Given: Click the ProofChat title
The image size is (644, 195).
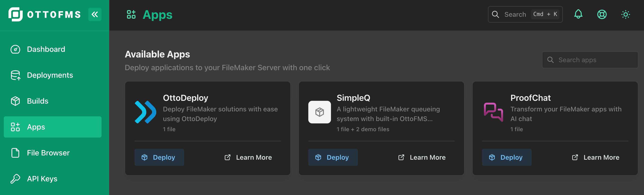Looking at the screenshot, I should point(530,98).
